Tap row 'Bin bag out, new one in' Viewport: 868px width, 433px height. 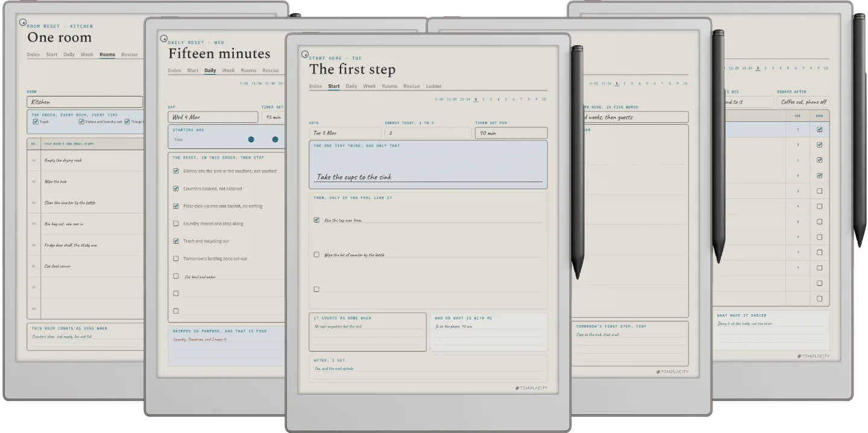click(x=85, y=224)
